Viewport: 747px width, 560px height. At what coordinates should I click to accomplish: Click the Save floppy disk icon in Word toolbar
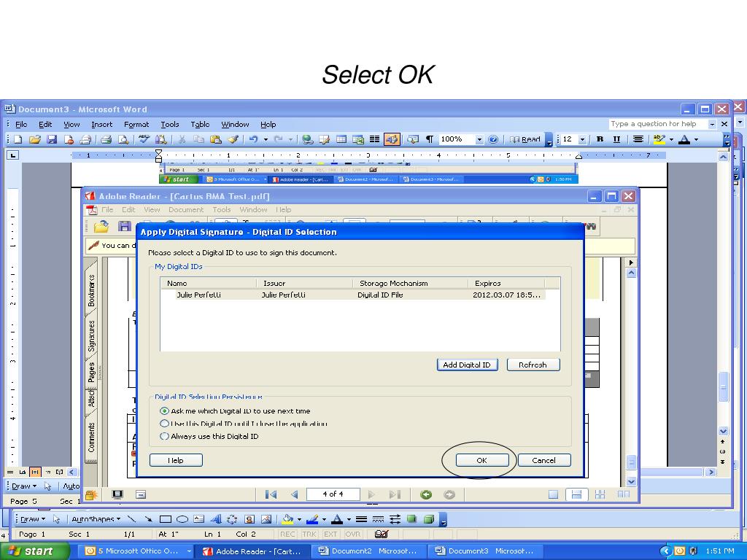click(x=52, y=139)
